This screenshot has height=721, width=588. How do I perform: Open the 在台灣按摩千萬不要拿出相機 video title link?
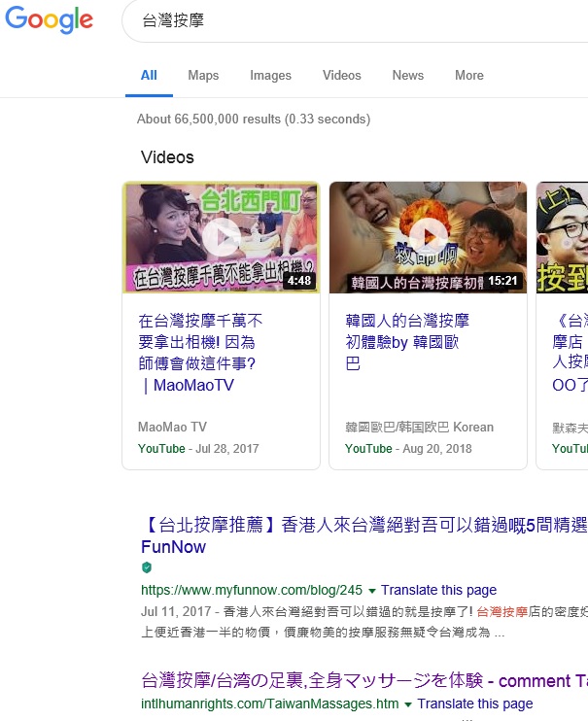click(x=200, y=353)
